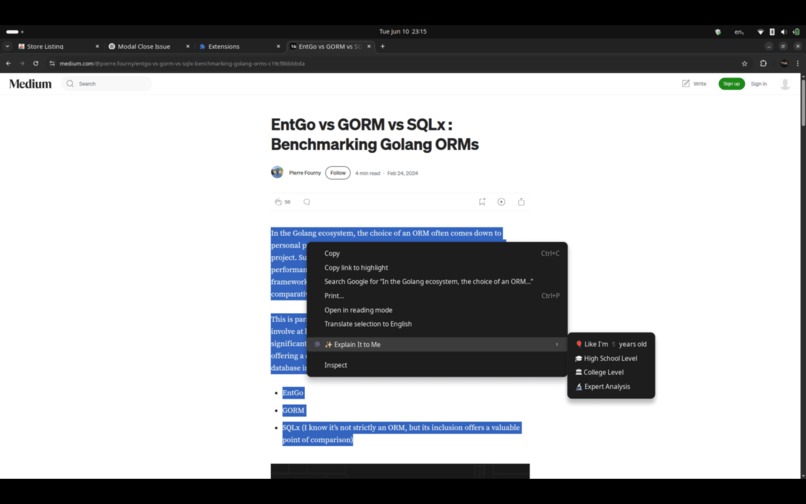
Task: Click the Sign in link
Action: [x=759, y=84]
